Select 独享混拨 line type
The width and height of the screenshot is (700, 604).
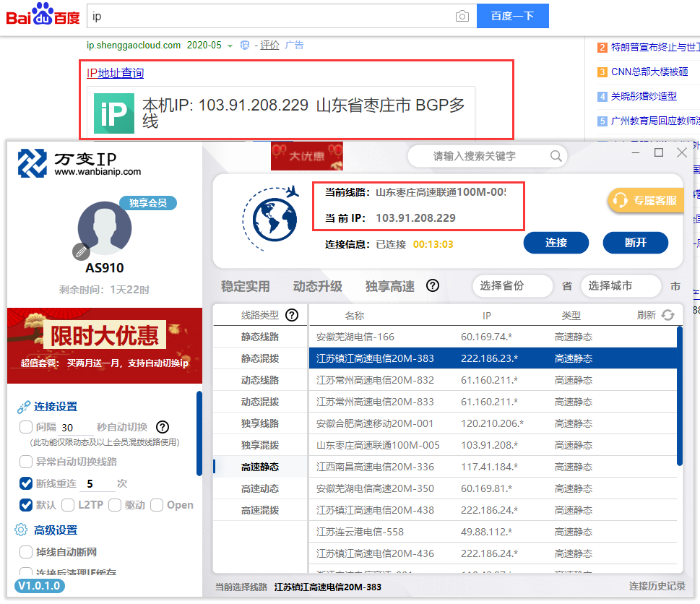coord(260,445)
